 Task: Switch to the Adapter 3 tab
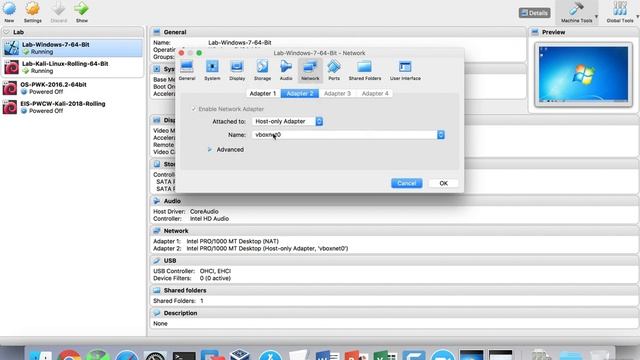[x=338, y=93]
